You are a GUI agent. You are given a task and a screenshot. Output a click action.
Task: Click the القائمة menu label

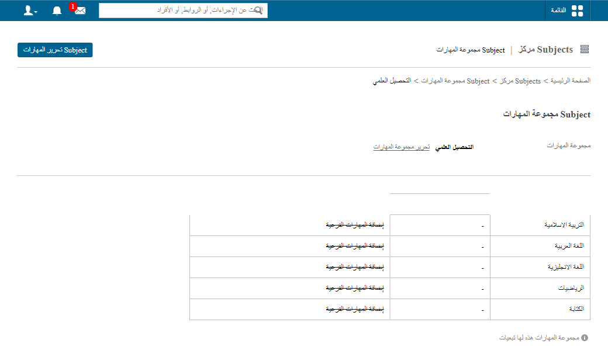point(558,10)
